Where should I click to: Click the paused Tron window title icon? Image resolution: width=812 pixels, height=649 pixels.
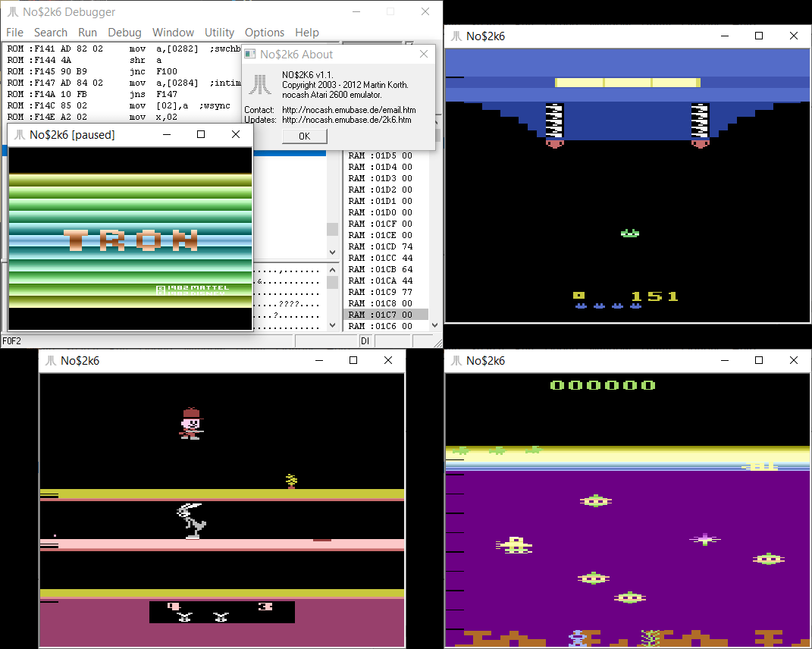(x=20, y=135)
